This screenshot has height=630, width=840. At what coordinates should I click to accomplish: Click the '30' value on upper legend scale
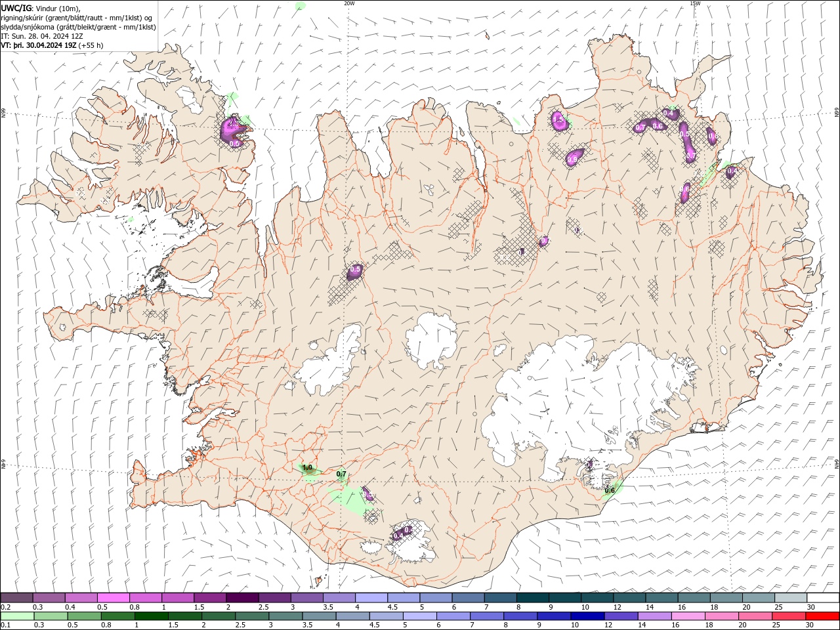pyautogui.click(x=811, y=607)
